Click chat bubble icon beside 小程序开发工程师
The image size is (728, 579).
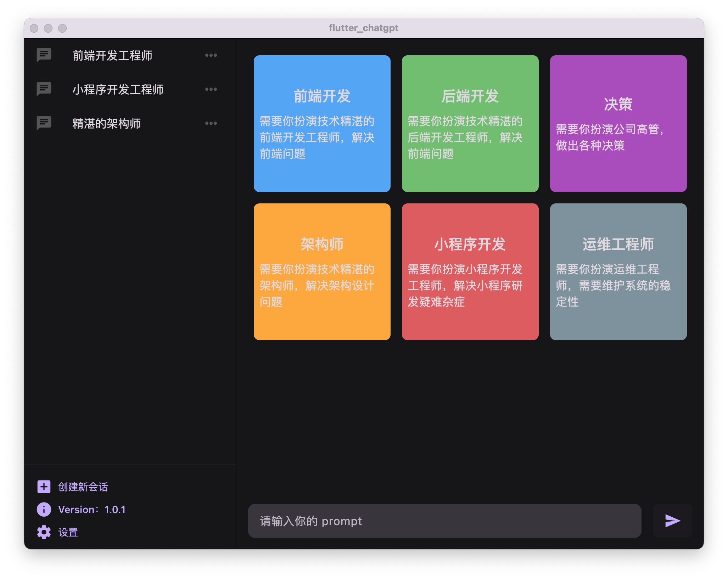click(x=44, y=89)
